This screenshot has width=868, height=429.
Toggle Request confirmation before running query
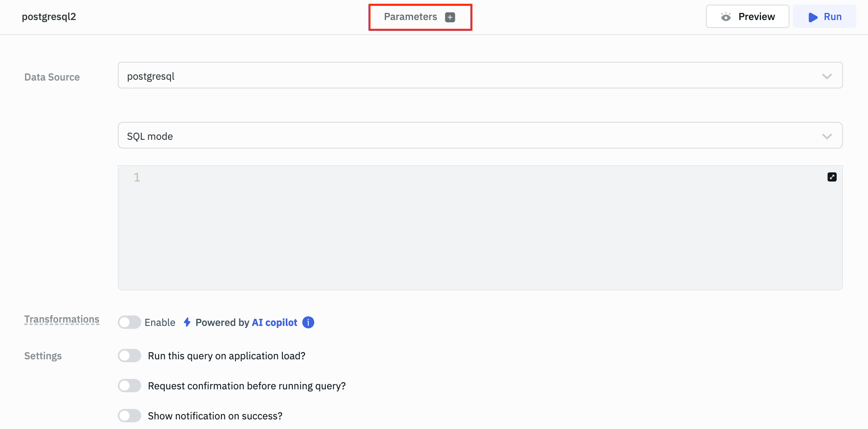pyautogui.click(x=129, y=386)
